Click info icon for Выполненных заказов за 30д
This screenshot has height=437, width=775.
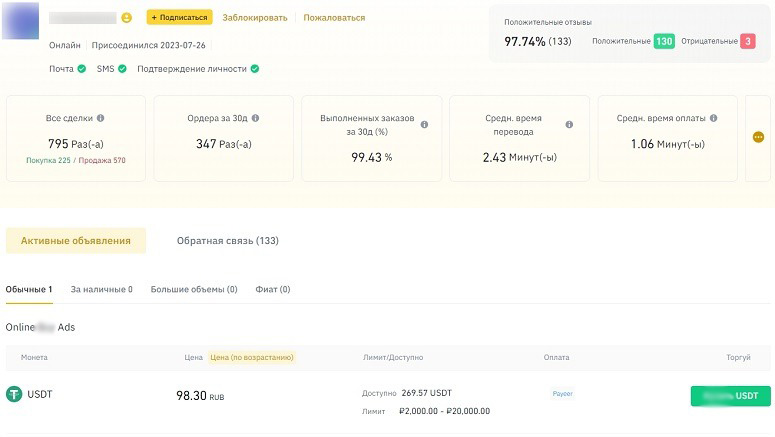[424, 125]
